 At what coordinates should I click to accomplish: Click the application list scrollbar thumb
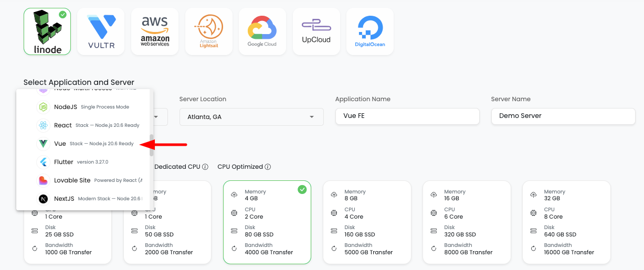click(152, 145)
